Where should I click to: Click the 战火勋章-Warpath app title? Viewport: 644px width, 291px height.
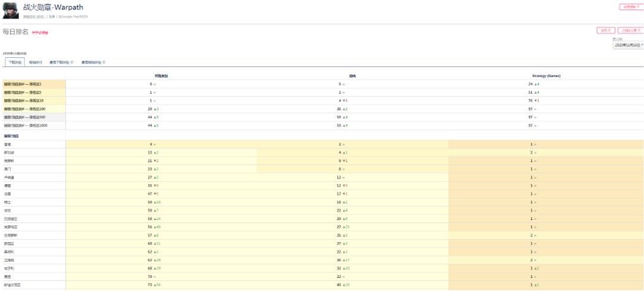(53, 8)
